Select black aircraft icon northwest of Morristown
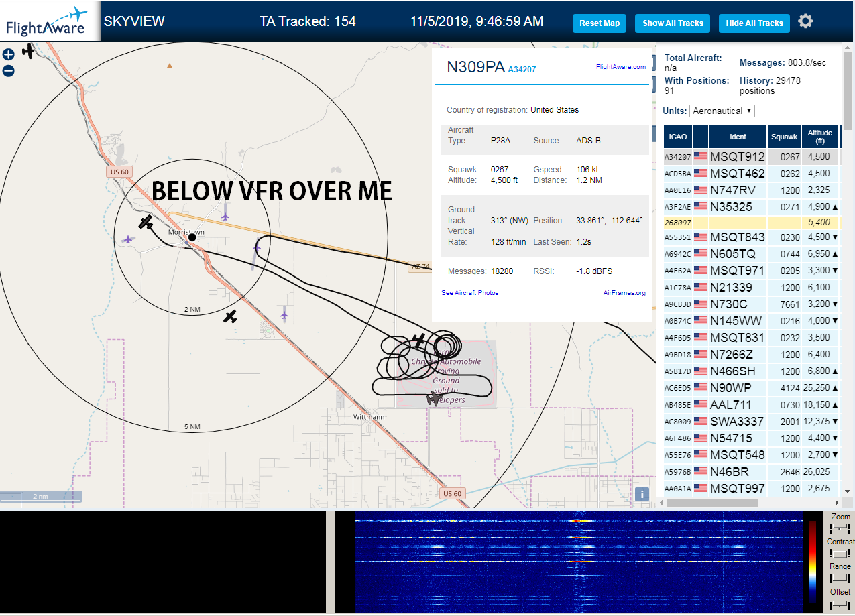This screenshot has height=616, width=855. (146, 222)
